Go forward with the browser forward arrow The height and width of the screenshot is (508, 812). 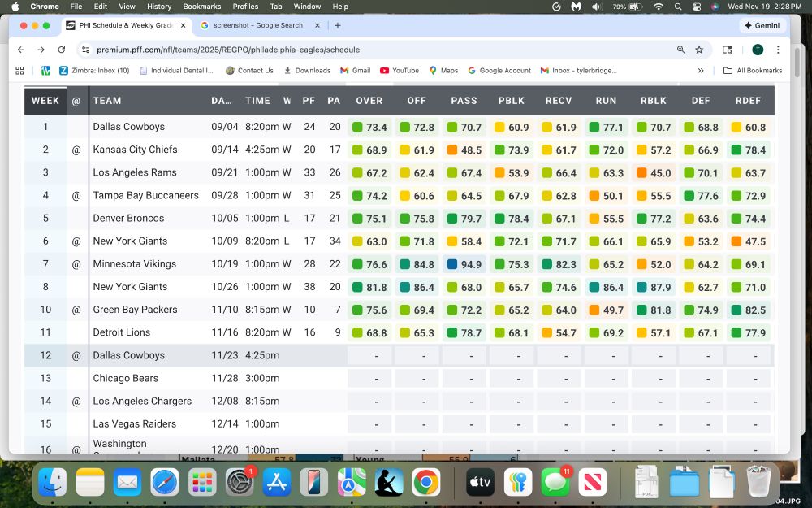tap(41, 50)
